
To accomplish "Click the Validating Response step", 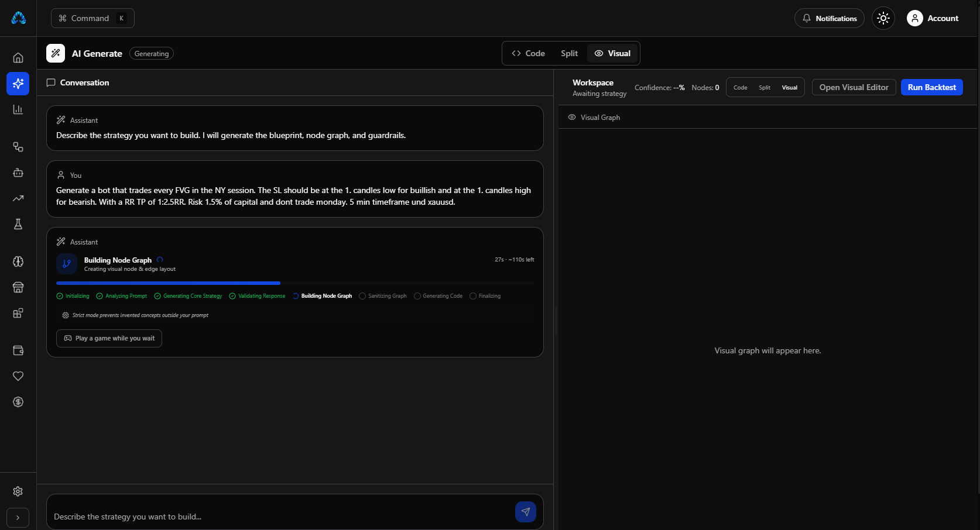I will click(258, 296).
